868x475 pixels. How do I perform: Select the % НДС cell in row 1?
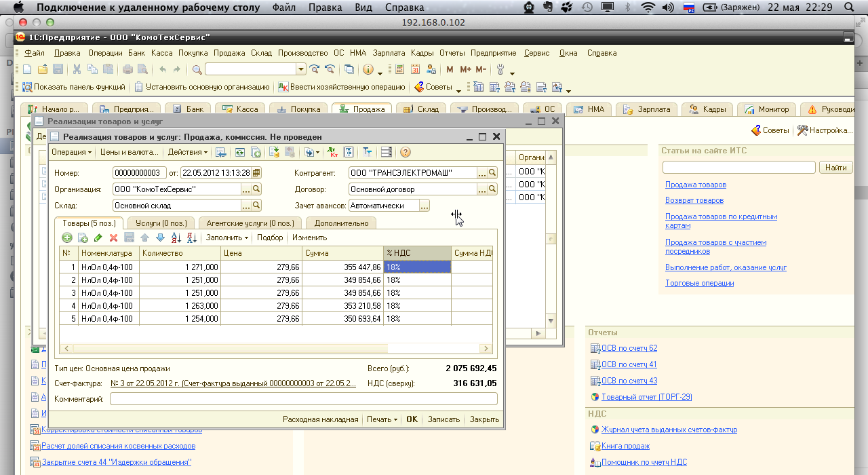tap(417, 267)
